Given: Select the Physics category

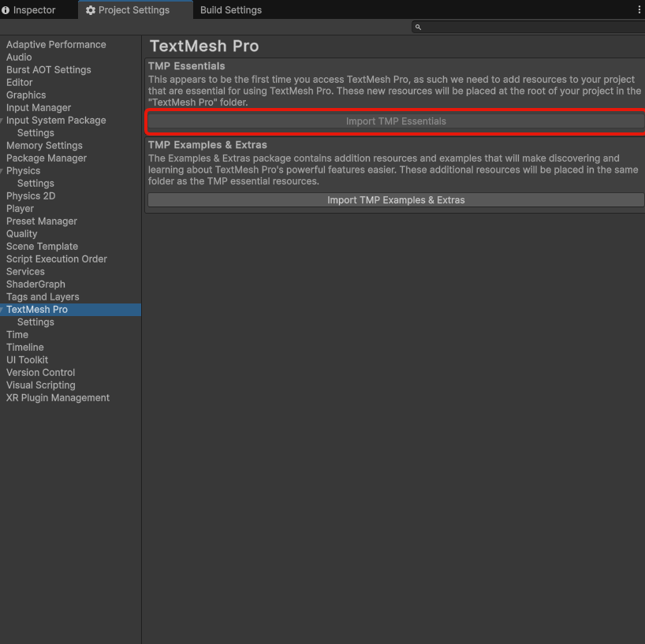Looking at the screenshot, I should (x=23, y=171).
